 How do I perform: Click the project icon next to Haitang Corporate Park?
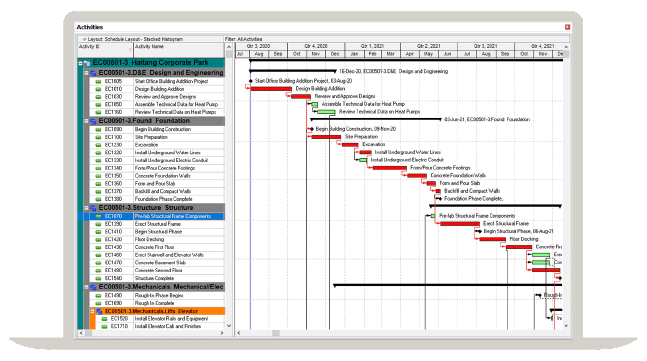[x=87, y=63]
